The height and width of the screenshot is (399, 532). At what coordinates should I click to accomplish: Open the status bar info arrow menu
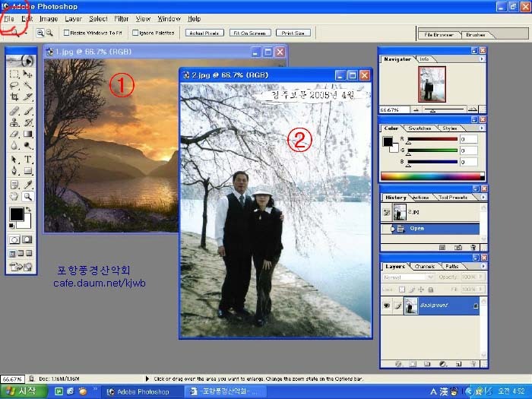click(147, 378)
